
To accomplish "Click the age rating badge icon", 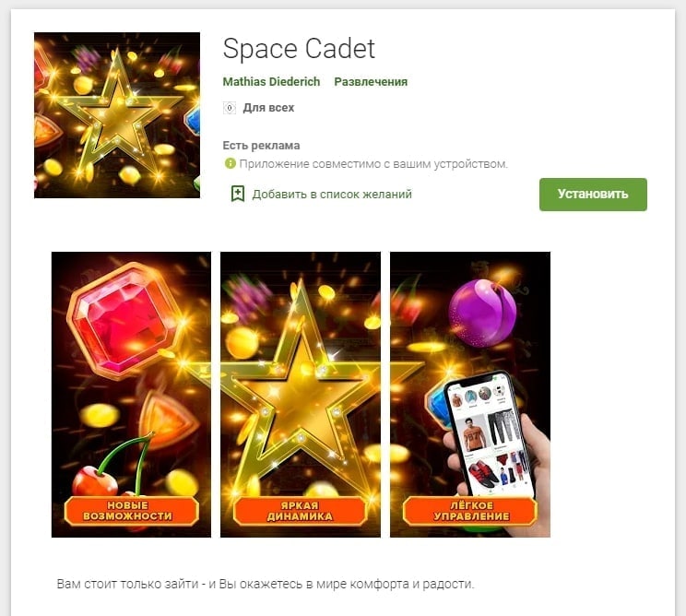I will coord(230,108).
